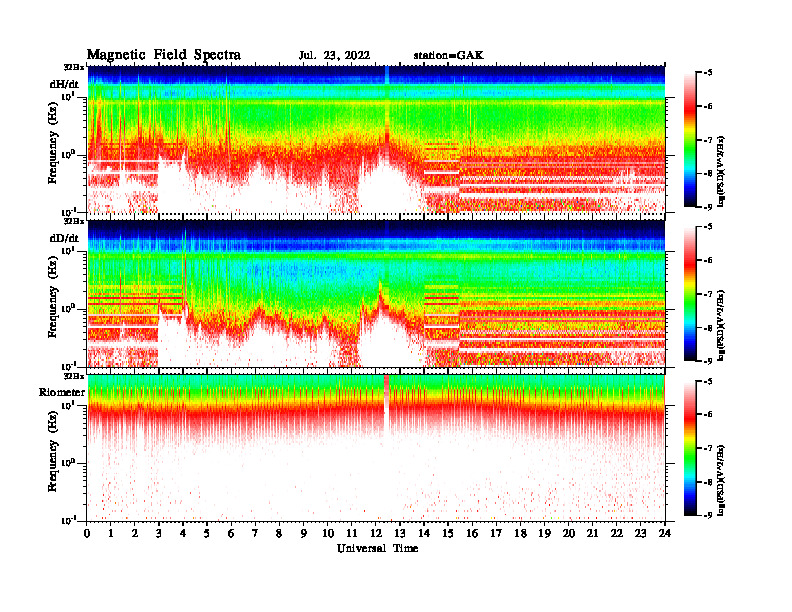Image resolution: width=792 pixels, height=612 pixels.
Task: Click hour "18" on the Universal Time axis
Action: 521,534
